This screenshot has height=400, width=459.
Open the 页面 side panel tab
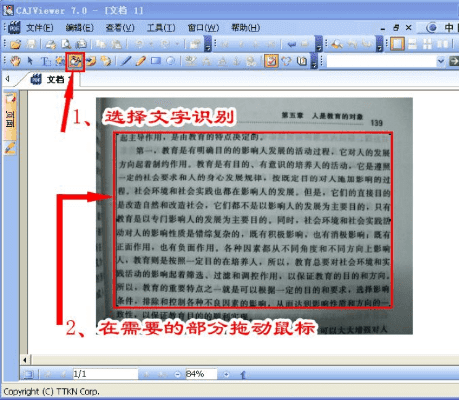(x=10, y=116)
